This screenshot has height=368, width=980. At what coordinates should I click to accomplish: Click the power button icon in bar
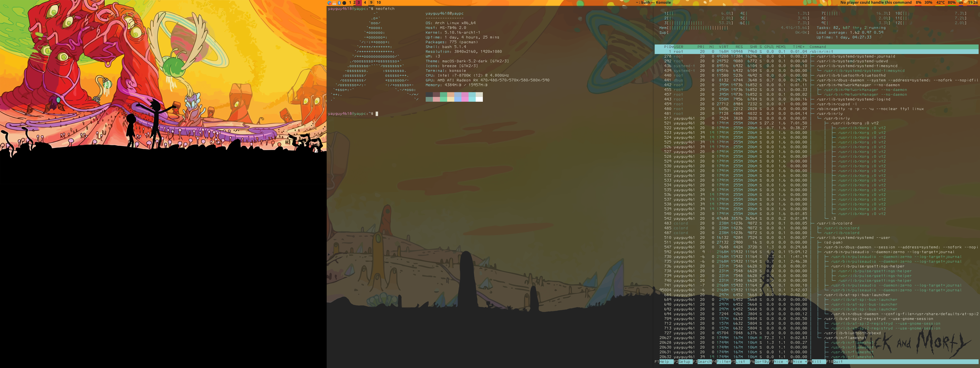(344, 3)
